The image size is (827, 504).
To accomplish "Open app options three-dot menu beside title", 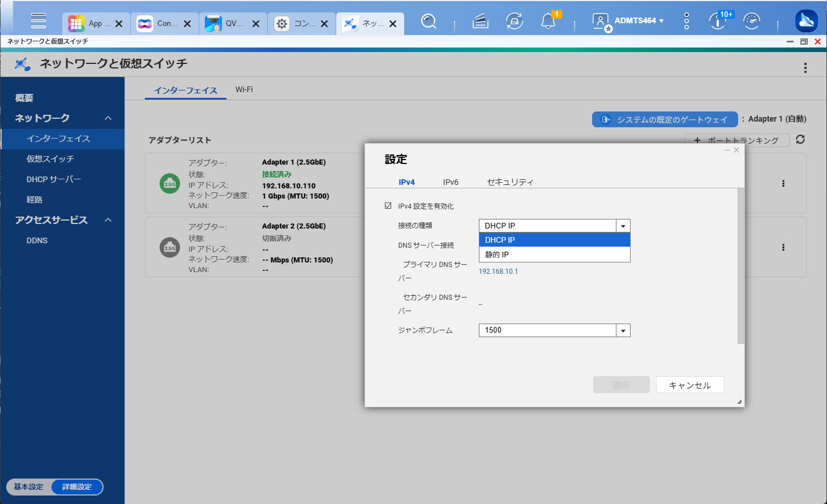I will 805,68.
